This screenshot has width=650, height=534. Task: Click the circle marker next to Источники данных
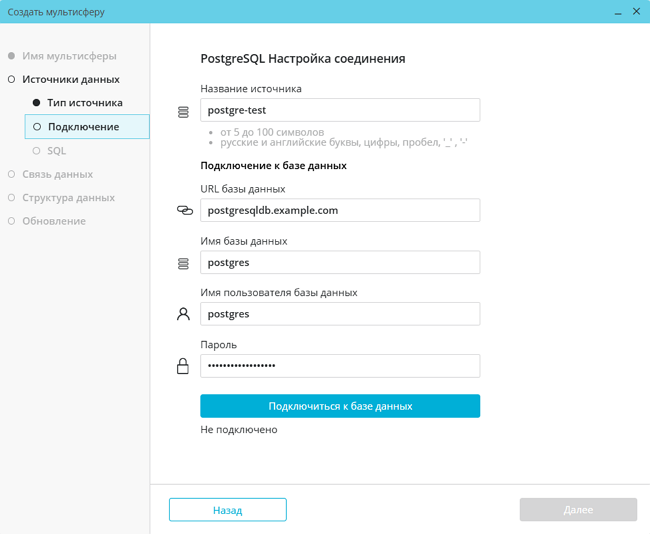click(x=12, y=79)
